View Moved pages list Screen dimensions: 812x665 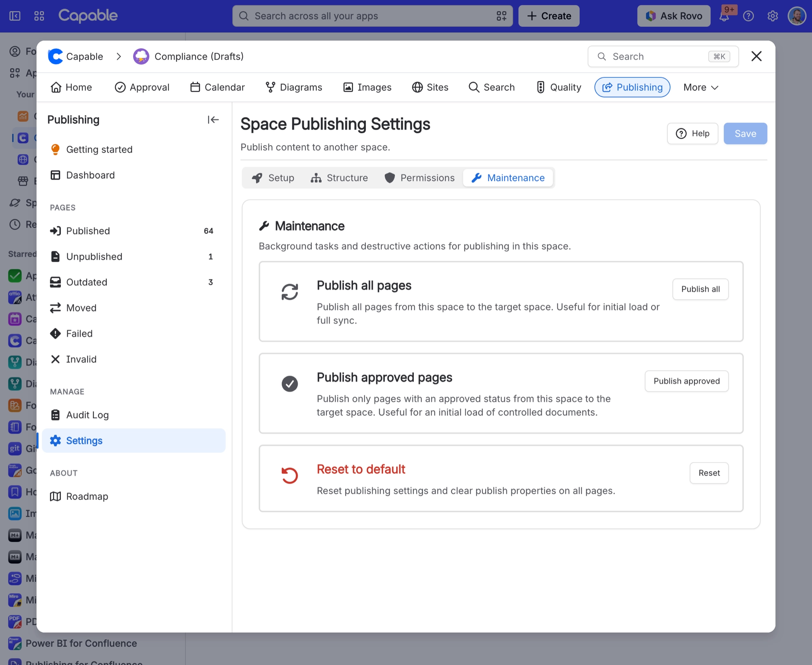click(x=134, y=308)
